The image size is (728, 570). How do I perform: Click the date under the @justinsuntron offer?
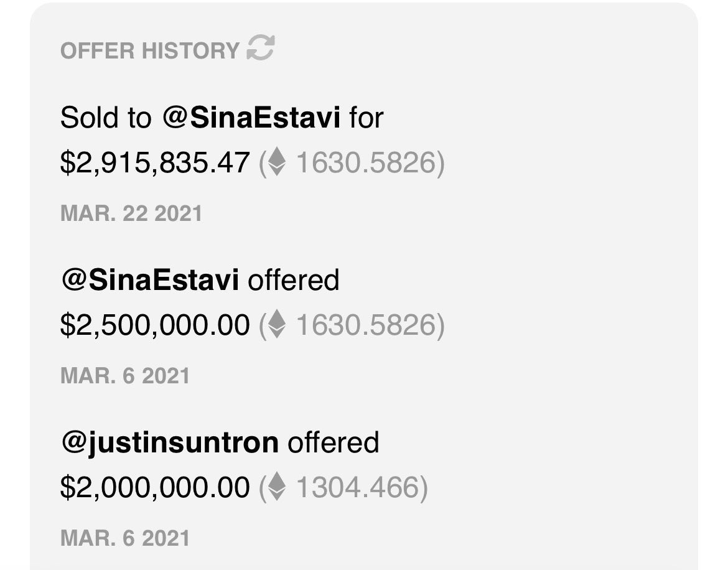[x=125, y=538]
